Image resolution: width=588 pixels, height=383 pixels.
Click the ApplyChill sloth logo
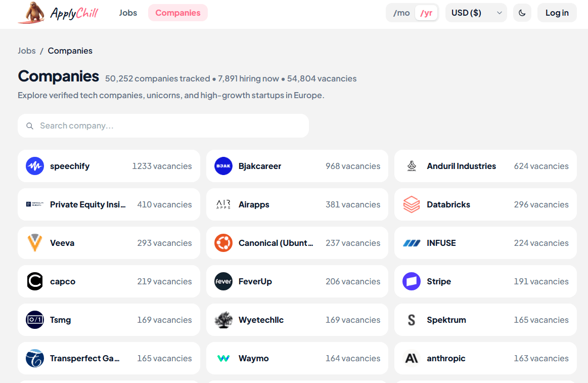point(32,12)
